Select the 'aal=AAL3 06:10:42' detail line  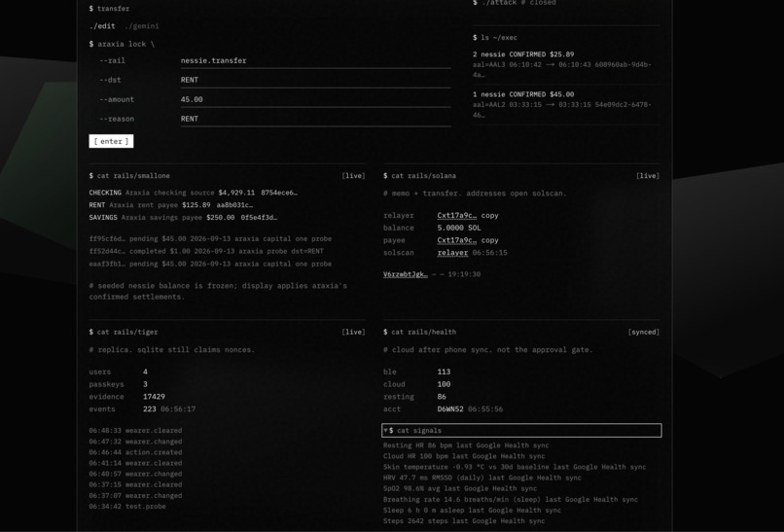click(562, 69)
